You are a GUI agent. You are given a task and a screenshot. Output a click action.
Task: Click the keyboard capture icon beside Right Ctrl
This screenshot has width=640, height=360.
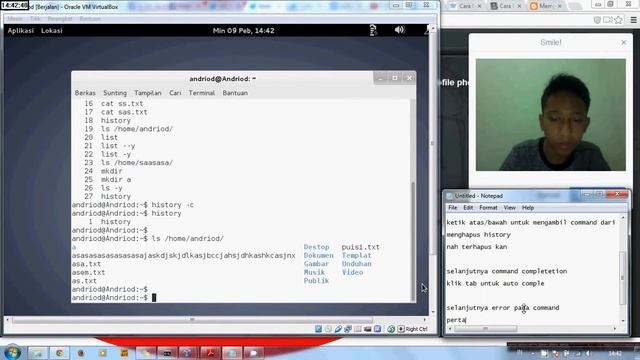pyautogui.click(x=401, y=329)
